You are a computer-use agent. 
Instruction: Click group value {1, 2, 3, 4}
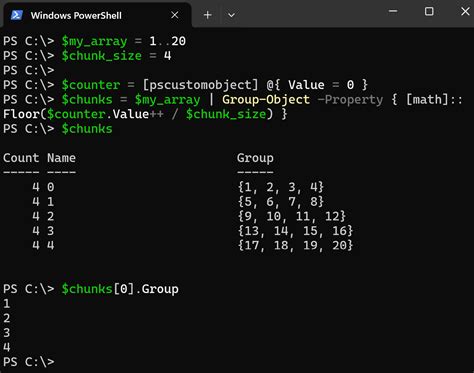pos(281,187)
